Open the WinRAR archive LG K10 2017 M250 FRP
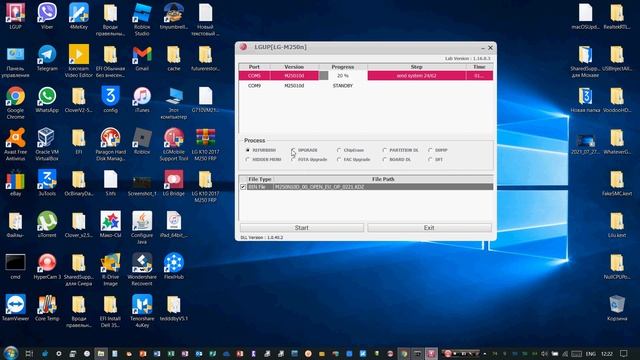Screen dimensions: 640x360 coord(205,144)
